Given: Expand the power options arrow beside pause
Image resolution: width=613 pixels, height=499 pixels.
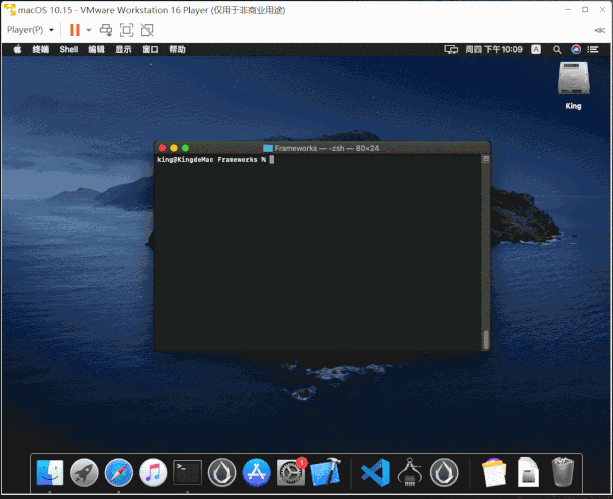Looking at the screenshot, I should pos(89,30).
